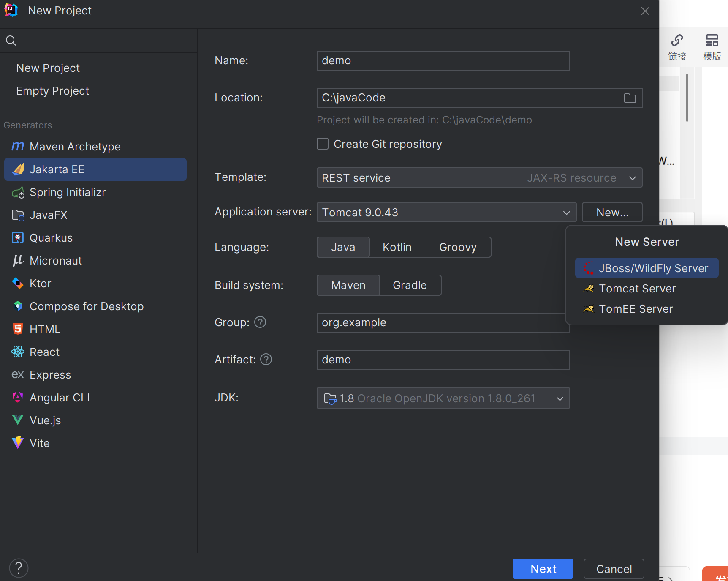Open help for the Artifact field
Viewport: 728px width, 581px height.
[x=266, y=360]
